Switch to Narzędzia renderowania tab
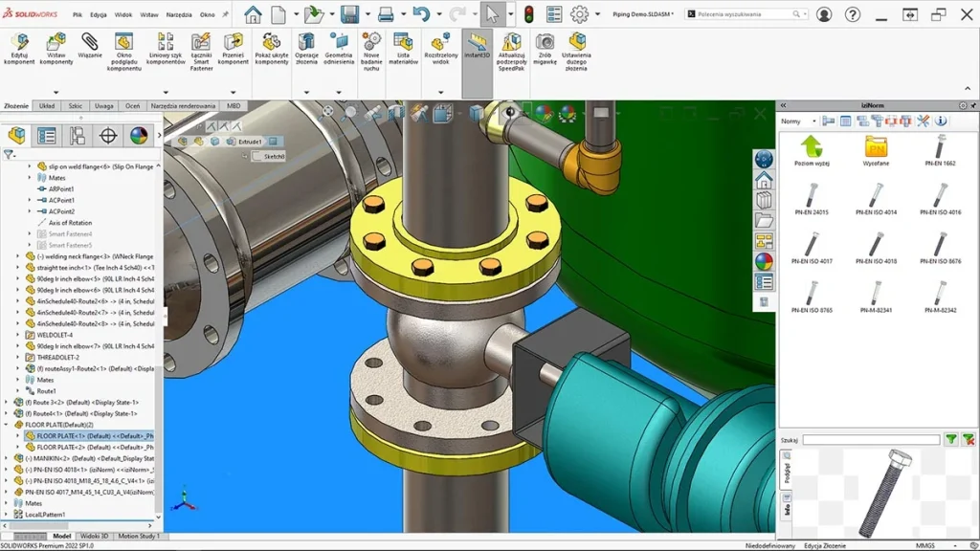This screenshot has width=980, height=551. tap(183, 105)
